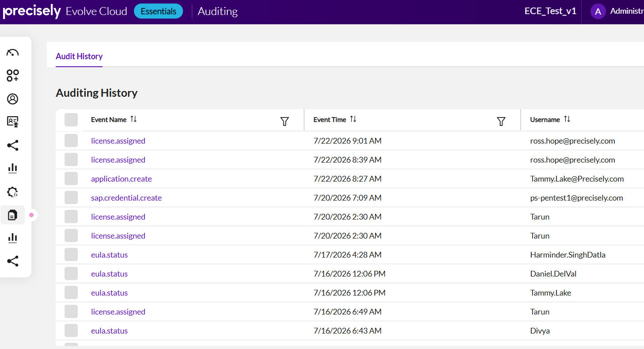644x349 pixels.
Task: Open the sap.credential.create event link
Action: point(126,198)
